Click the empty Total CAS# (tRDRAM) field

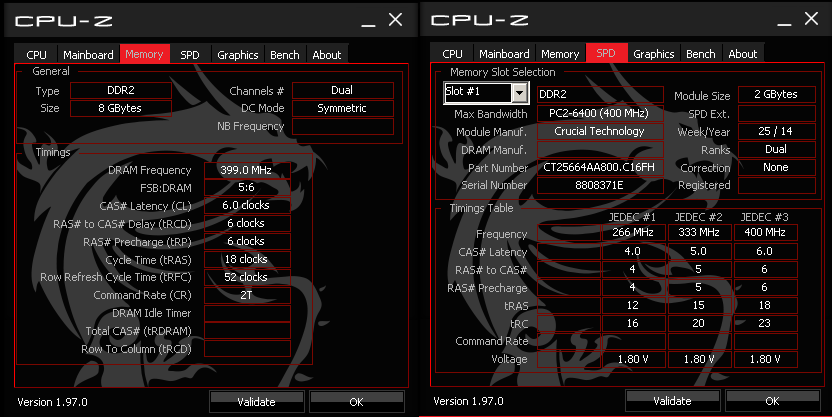pyautogui.click(x=247, y=331)
